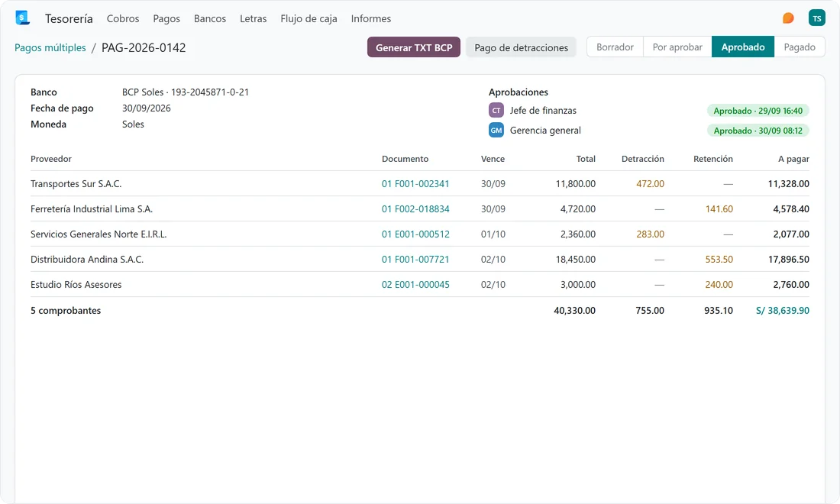Viewport: 840px width, 504px height.
Task: Click the payment date 30/09/2026
Action: click(x=147, y=108)
